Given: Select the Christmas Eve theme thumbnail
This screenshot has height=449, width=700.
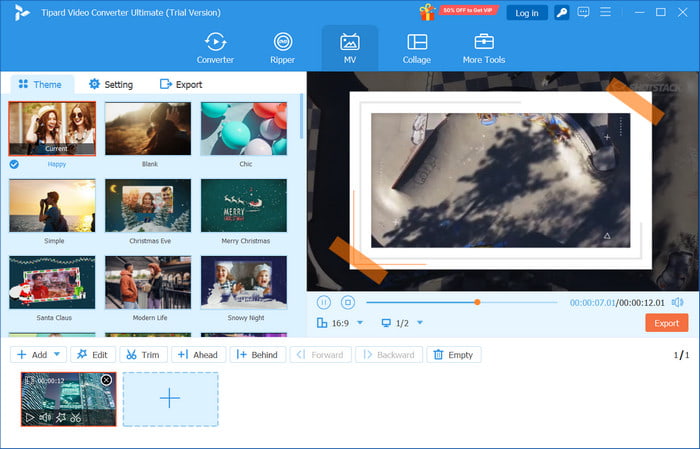Looking at the screenshot, I should coord(147,205).
